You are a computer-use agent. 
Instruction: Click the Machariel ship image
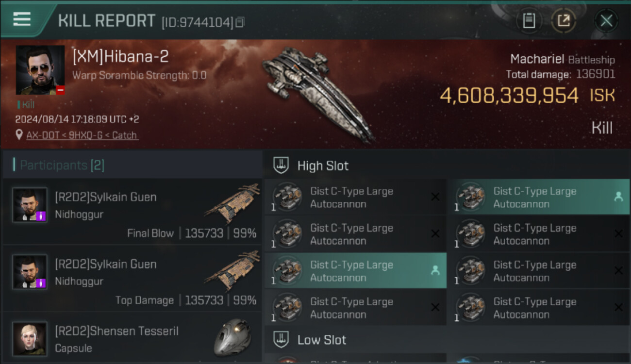318,92
